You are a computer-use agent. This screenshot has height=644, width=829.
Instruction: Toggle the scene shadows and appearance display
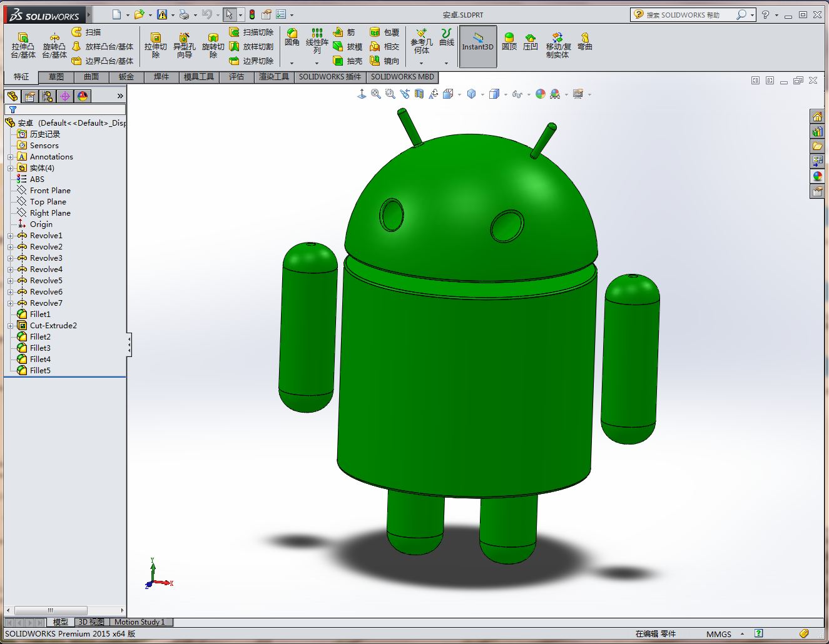555,94
